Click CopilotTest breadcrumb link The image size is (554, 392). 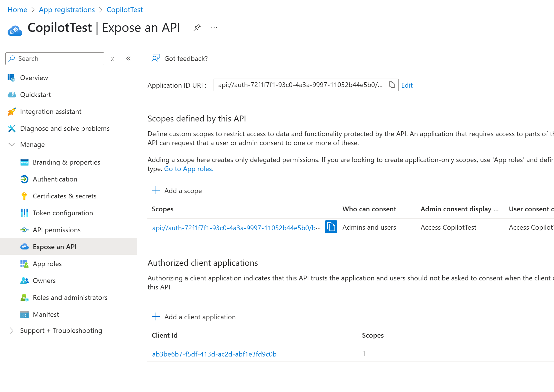click(x=125, y=10)
